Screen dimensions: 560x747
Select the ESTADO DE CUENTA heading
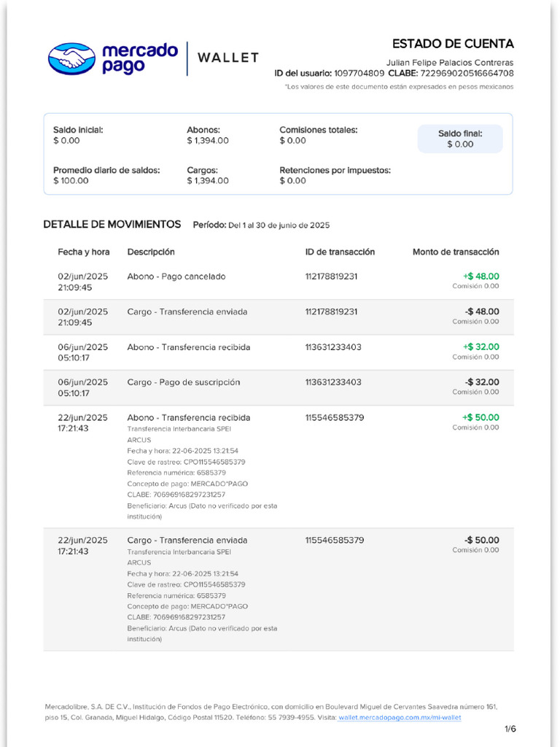click(x=452, y=44)
